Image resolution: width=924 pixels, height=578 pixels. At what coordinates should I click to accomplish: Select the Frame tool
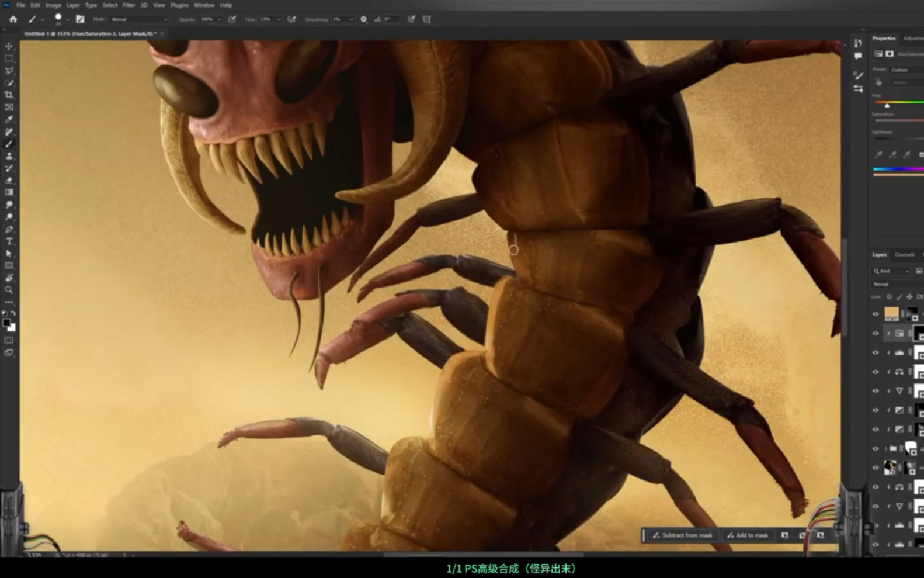9,108
